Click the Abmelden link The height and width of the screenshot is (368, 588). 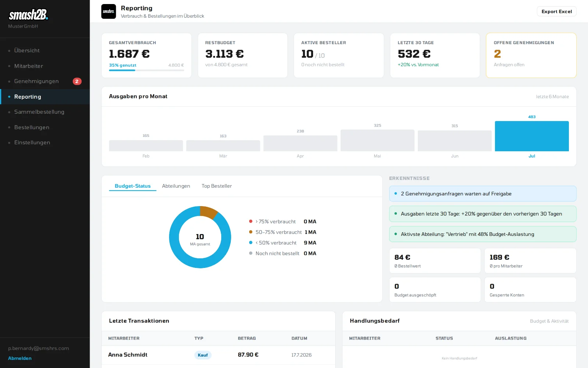[20, 358]
